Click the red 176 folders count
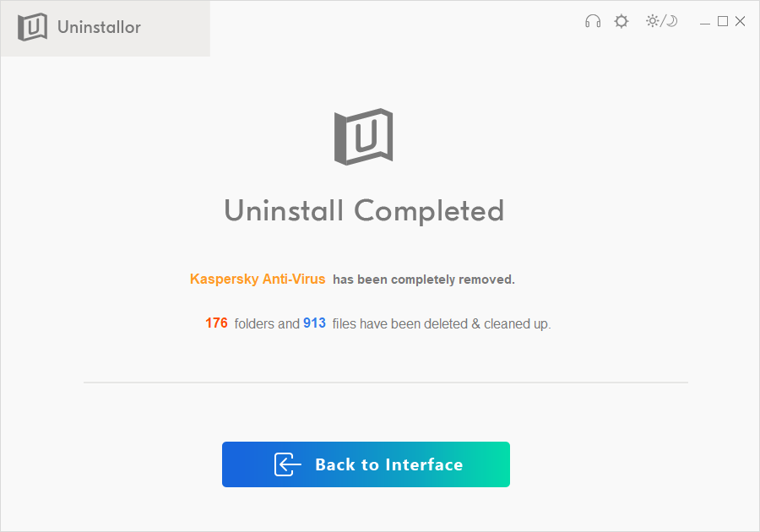Screen dimensions: 760x532 point(216,323)
